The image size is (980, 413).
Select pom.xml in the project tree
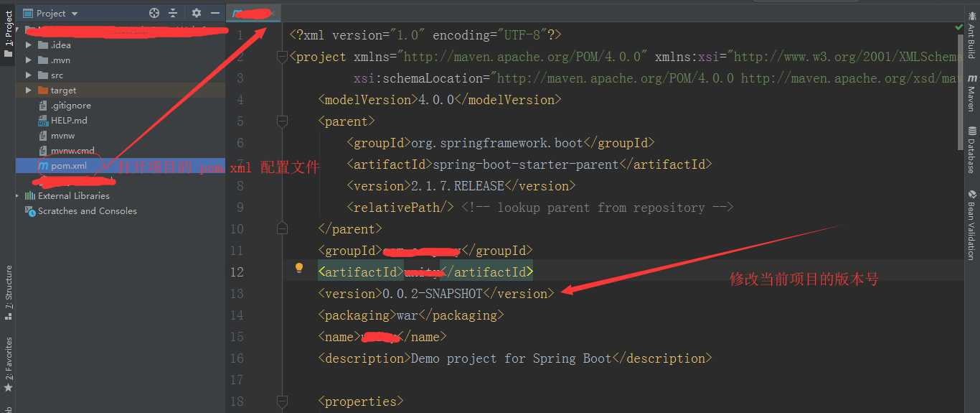pos(69,165)
